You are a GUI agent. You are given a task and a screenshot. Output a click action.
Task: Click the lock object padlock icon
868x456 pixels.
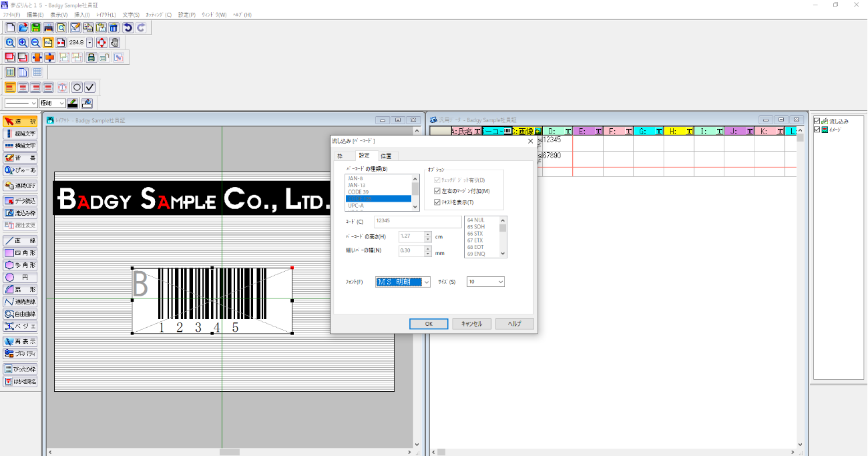coord(91,57)
